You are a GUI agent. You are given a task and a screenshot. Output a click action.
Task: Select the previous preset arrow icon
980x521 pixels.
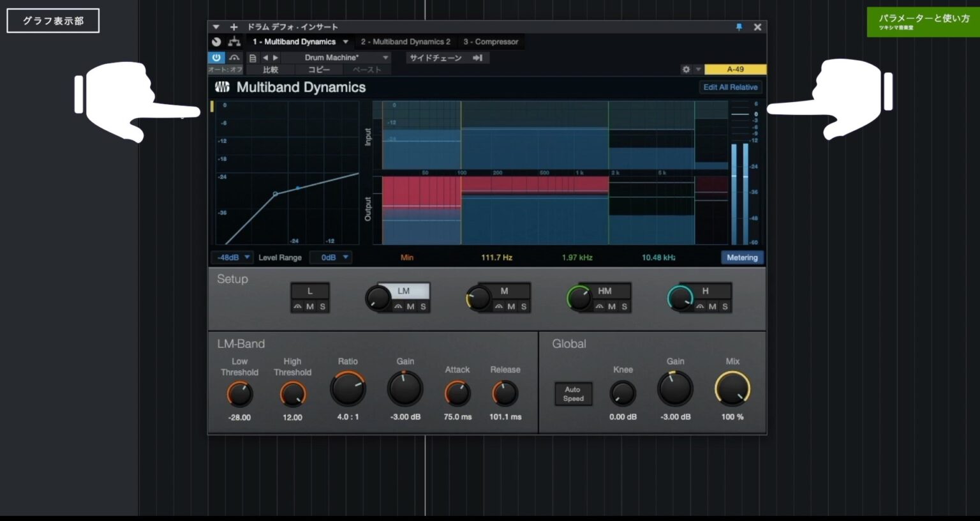pos(265,57)
